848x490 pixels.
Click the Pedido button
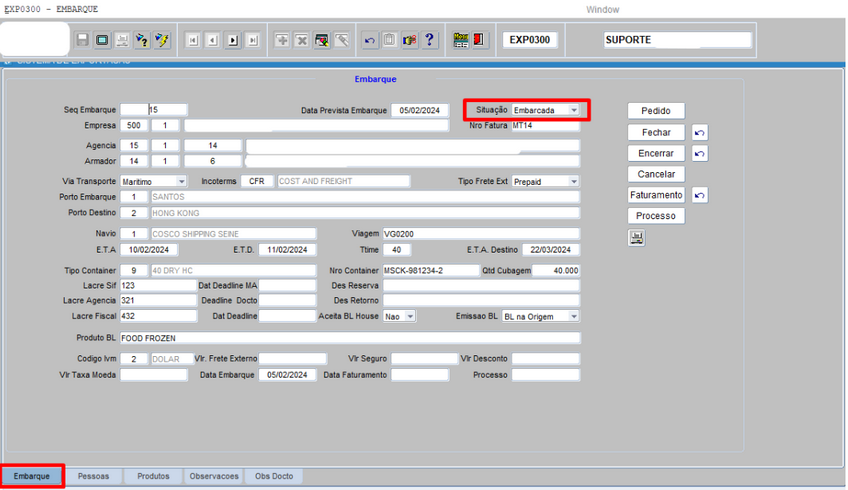point(656,111)
